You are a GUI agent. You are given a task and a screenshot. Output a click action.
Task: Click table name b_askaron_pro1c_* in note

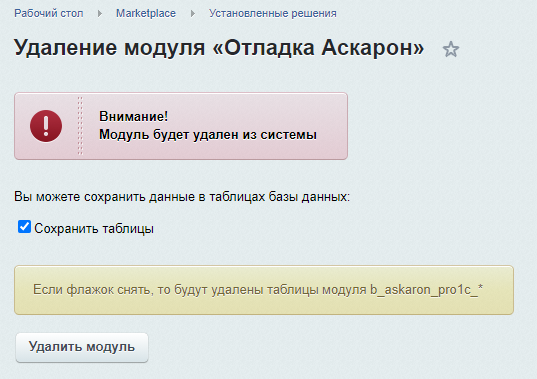[x=426, y=290]
